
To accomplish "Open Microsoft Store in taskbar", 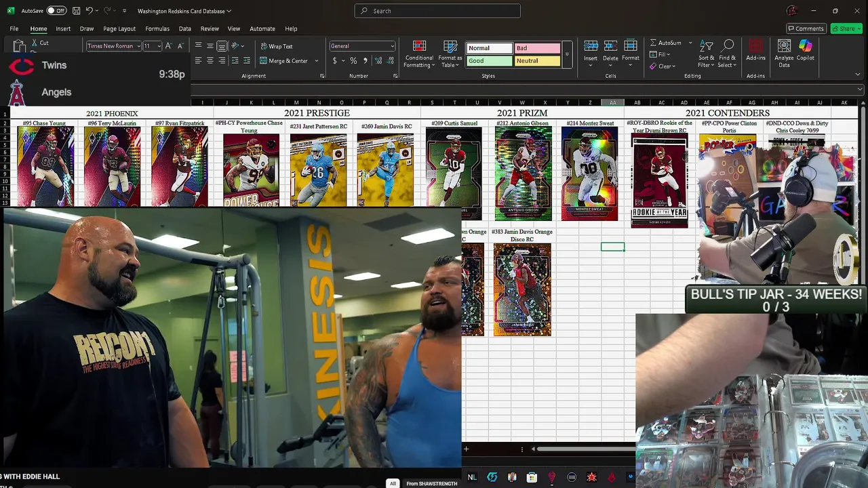I will point(532,477).
